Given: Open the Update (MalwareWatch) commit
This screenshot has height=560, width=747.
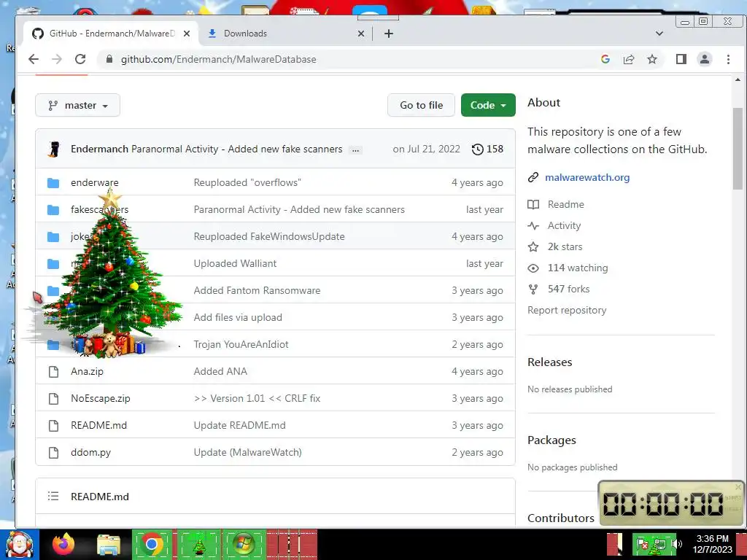Looking at the screenshot, I should [248, 452].
